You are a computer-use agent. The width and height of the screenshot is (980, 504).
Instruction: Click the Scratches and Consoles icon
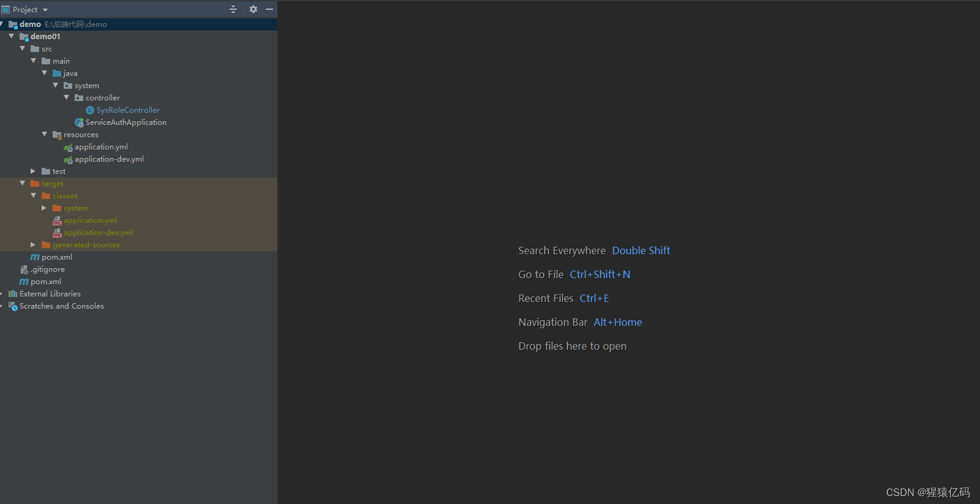[13, 306]
